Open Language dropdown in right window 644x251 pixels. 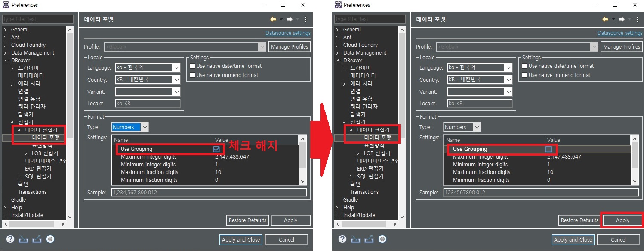508,68
